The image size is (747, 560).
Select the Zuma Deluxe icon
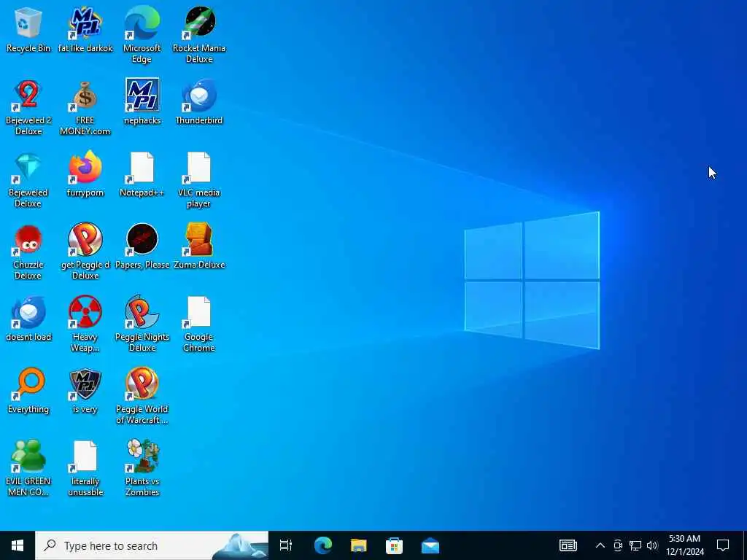[x=199, y=246]
